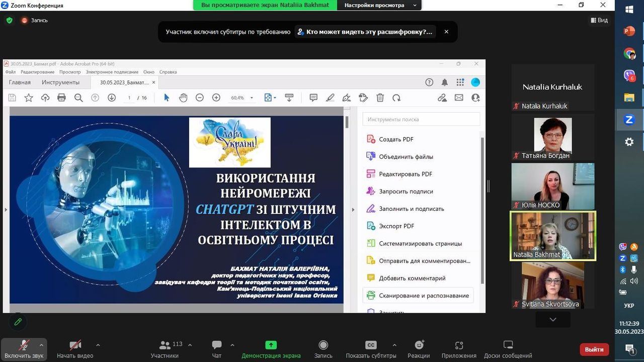Switch to Главная tab in Acrobat
This screenshot has width=644, height=362.
pos(20,82)
